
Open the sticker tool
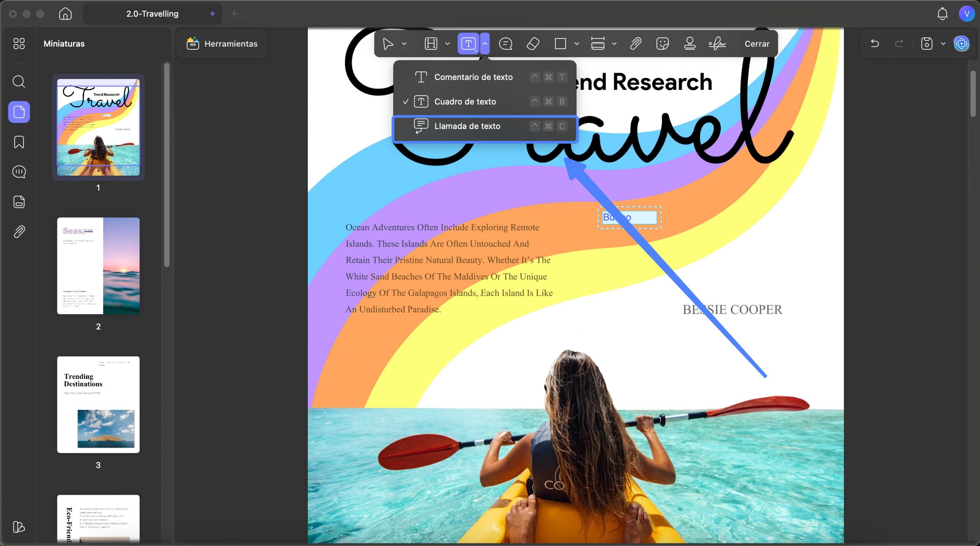coord(662,44)
